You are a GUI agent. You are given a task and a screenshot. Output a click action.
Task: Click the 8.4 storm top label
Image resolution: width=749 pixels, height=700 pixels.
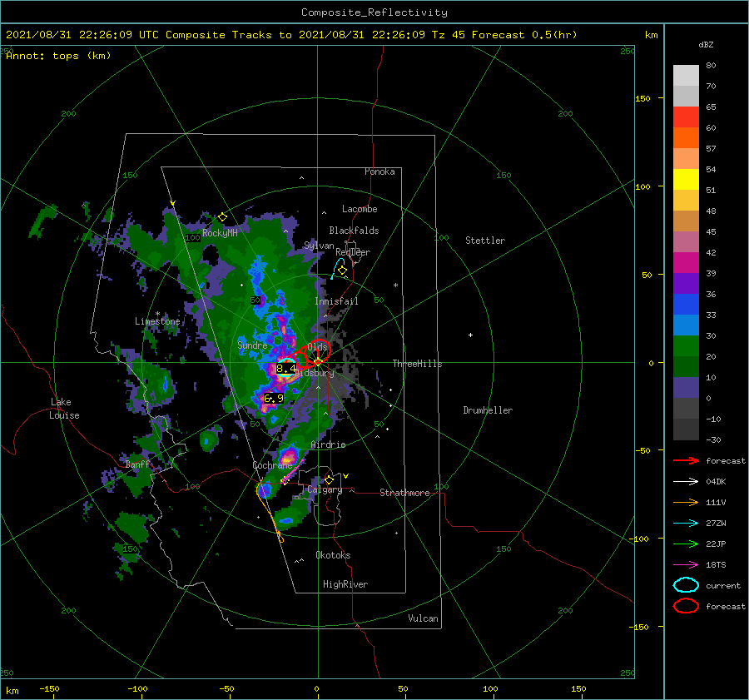click(x=285, y=369)
